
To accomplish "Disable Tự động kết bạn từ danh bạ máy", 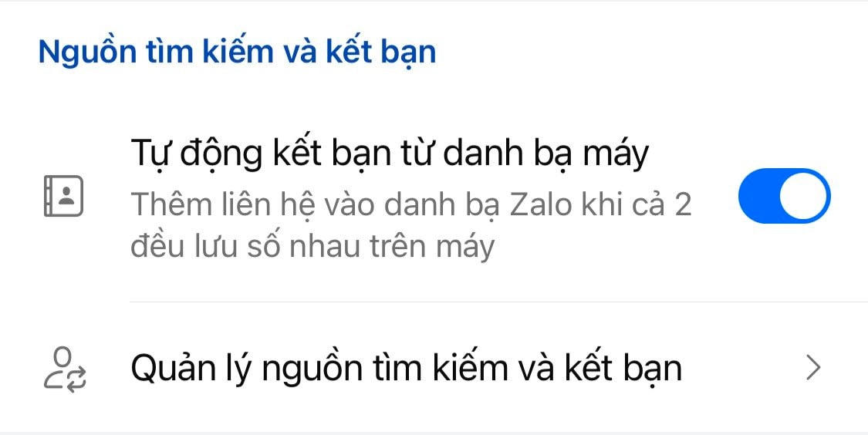I will [x=785, y=196].
